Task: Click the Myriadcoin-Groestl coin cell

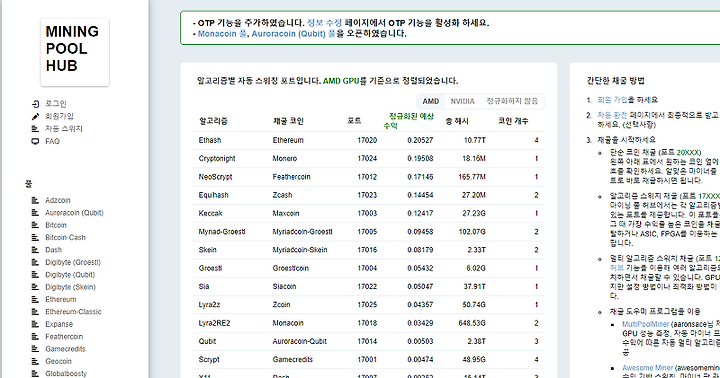Action: click(x=303, y=232)
